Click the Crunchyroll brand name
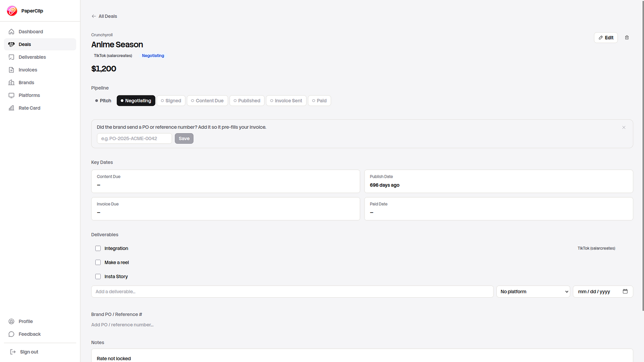 [x=102, y=35]
